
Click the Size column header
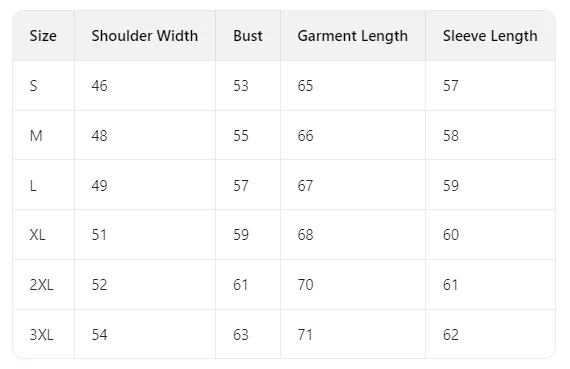click(43, 36)
